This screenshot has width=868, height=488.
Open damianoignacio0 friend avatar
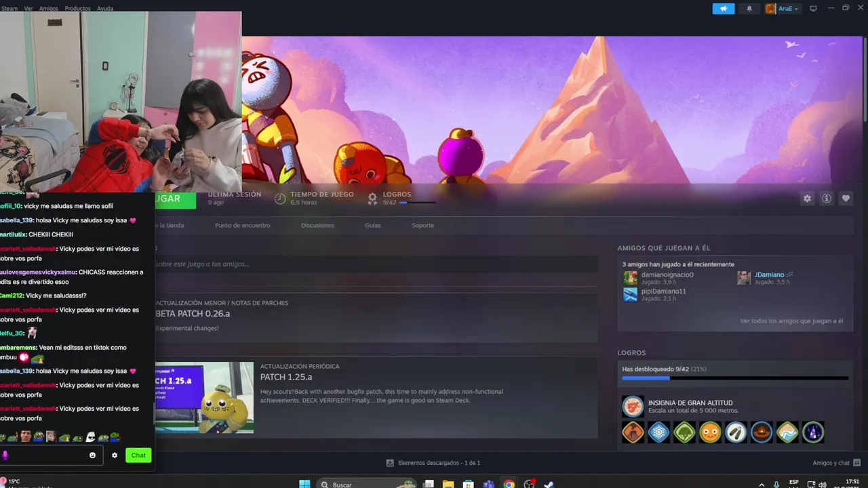point(631,278)
